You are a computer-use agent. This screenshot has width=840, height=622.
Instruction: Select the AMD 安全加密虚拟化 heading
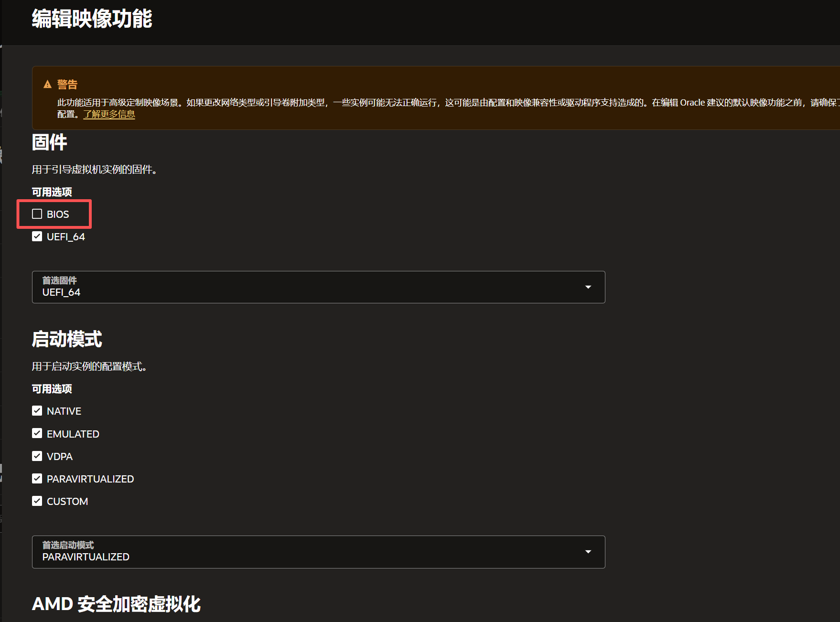(116, 604)
